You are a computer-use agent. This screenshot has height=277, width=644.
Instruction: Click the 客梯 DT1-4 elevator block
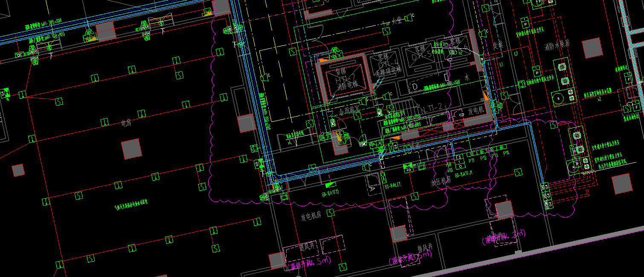384,64
